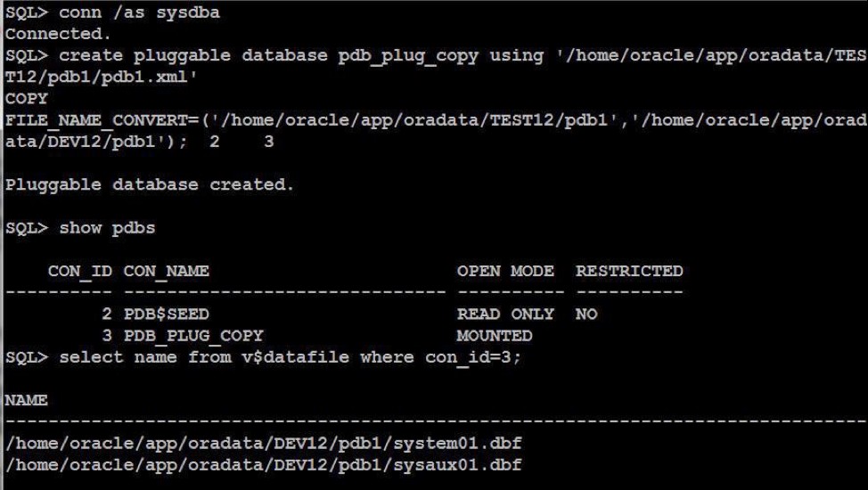Click the 'conn /as sysdba' command text
The image size is (868, 490).
coord(139,12)
